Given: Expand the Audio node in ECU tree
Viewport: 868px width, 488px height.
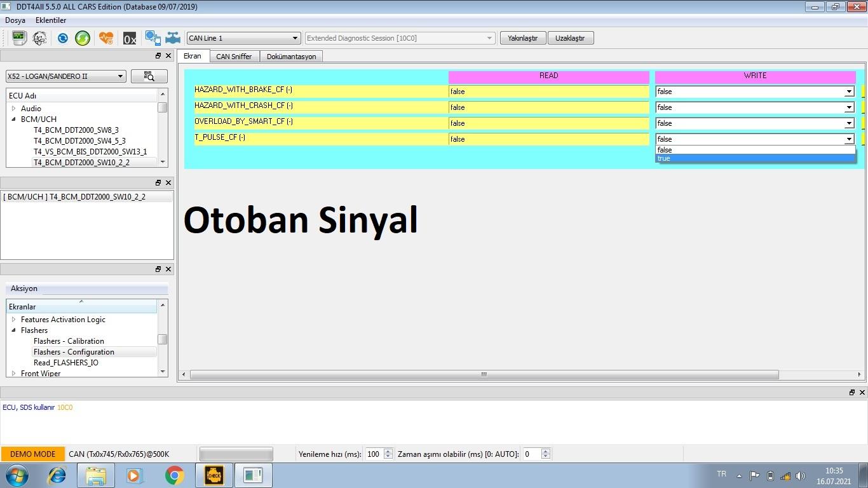Looking at the screenshot, I should tap(13, 109).
